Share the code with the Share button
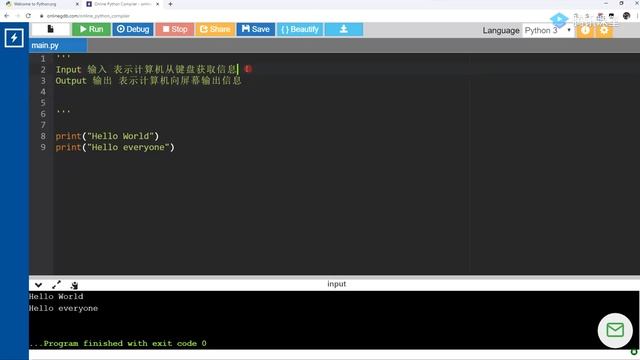Viewport: 640px width, 360px height. pos(215,29)
